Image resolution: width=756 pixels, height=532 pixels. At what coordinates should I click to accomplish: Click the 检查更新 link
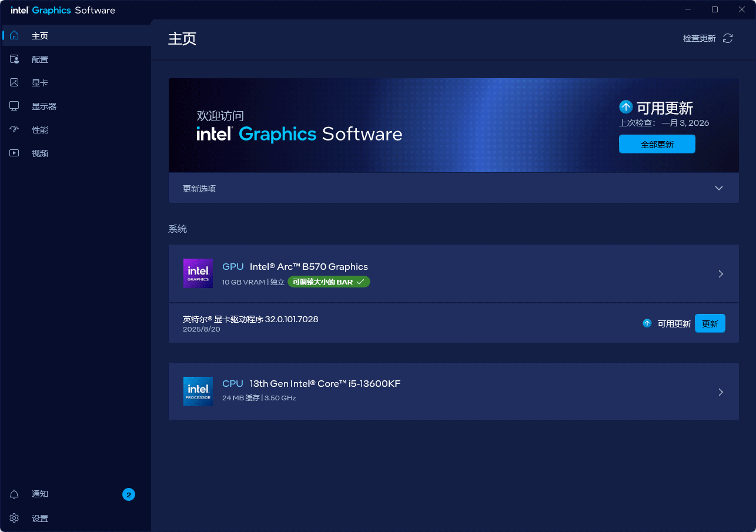point(700,38)
